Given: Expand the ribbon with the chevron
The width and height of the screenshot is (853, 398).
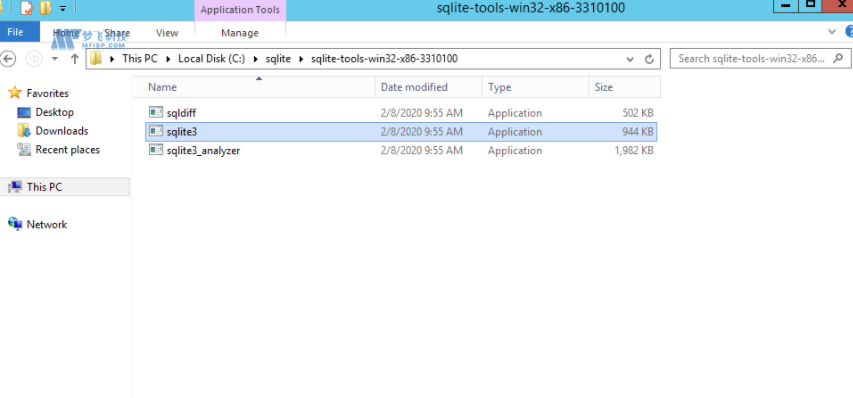Looking at the screenshot, I should pyautogui.click(x=832, y=32).
